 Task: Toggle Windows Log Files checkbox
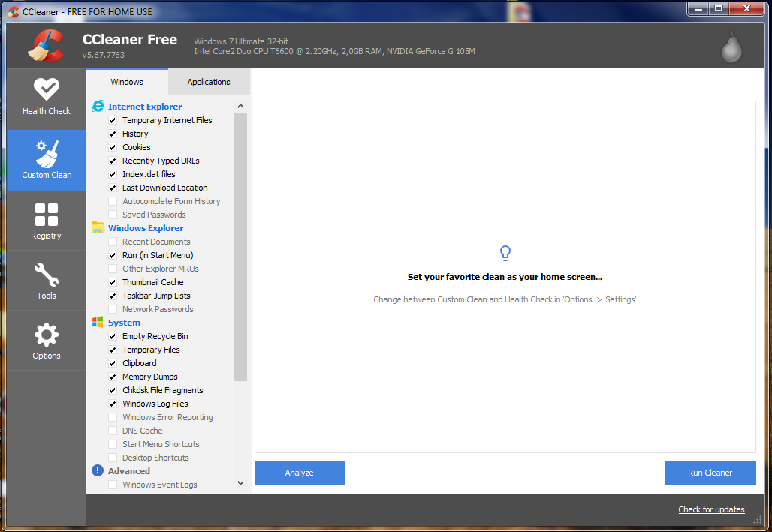coord(113,404)
